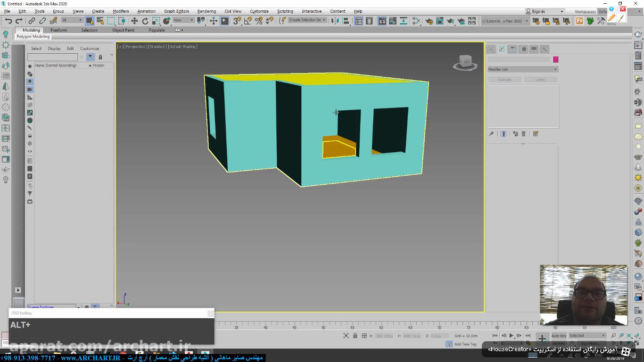
Task: Click the Lathe modifier button
Action: click(x=540, y=80)
